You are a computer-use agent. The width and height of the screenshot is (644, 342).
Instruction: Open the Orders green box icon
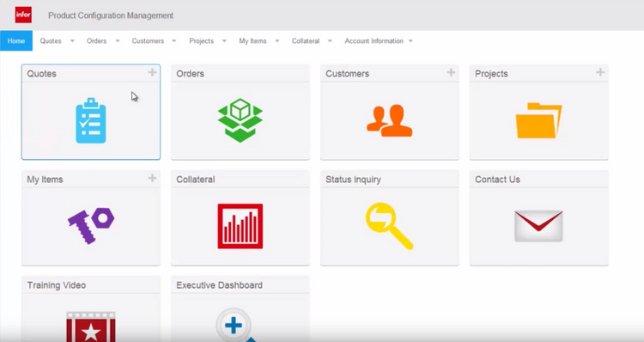click(x=240, y=120)
